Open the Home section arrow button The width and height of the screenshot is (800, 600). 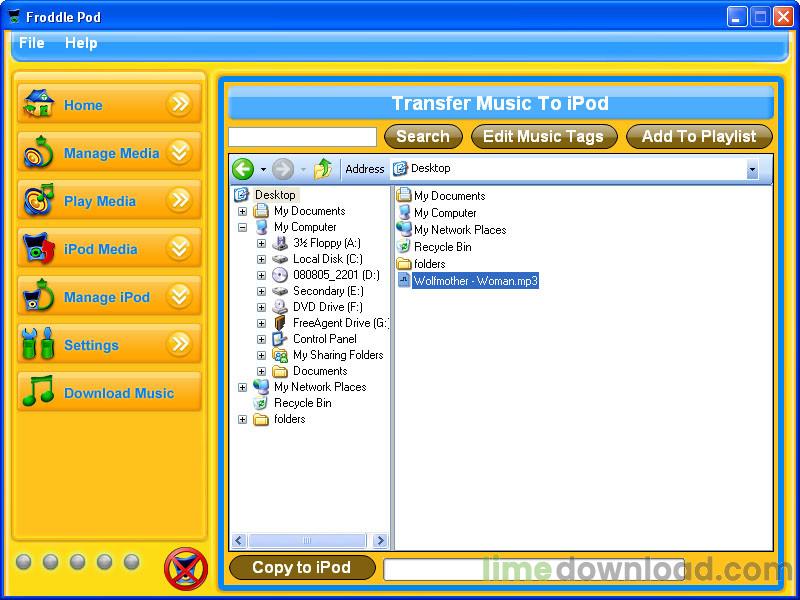(180, 104)
